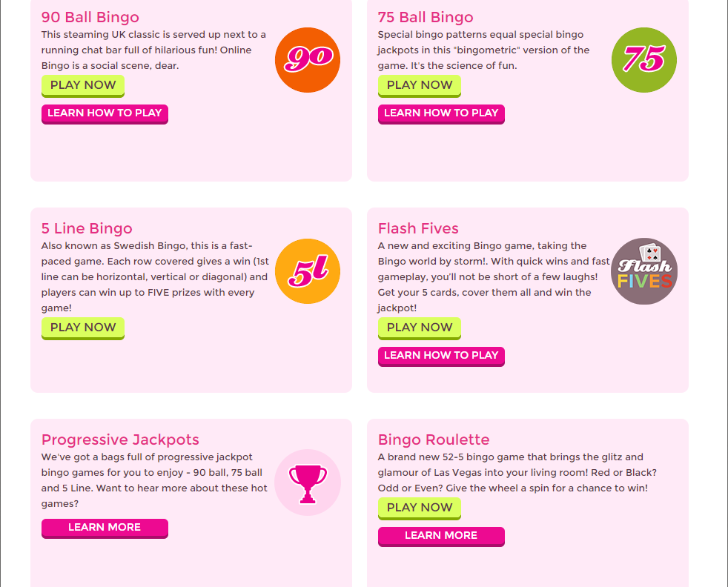The height and width of the screenshot is (587, 728).
Task: Learn how to play Flash Fives
Action: [440, 356]
